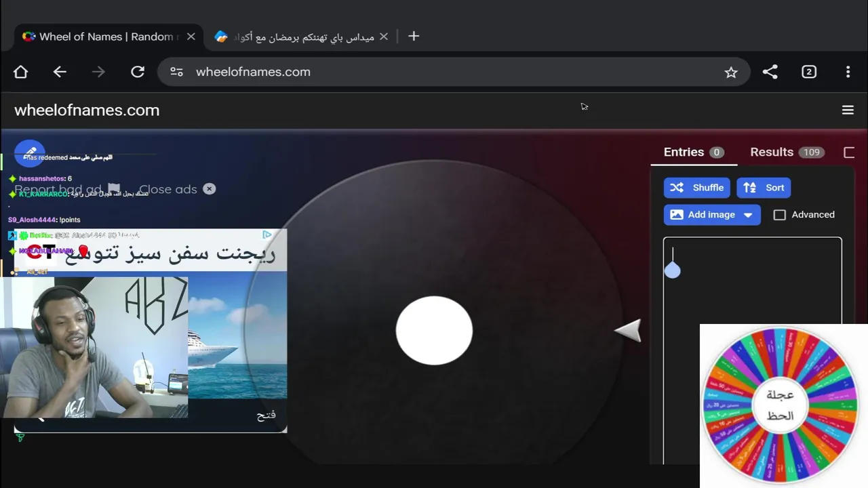Report bad ad link
Screen dimensions: 868x488
[x=67, y=189]
